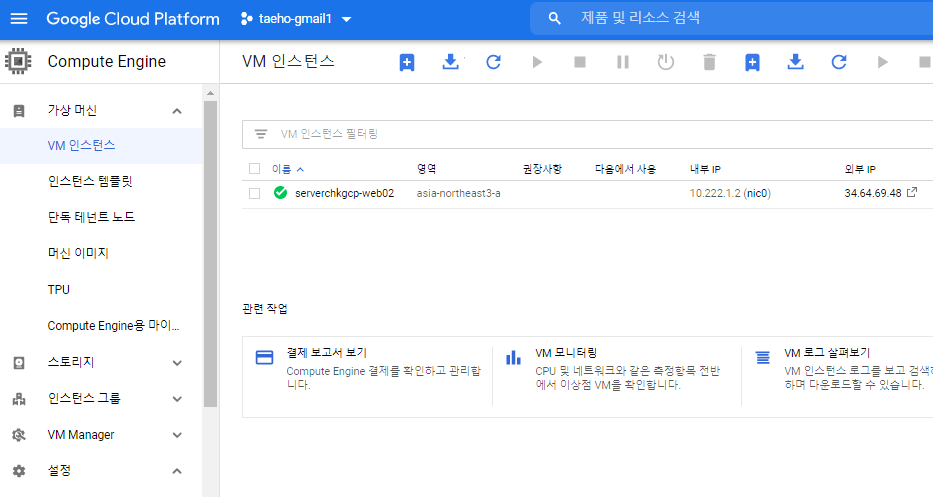This screenshot has width=933, height=497.
Task: Click the log lines icon
Action: click(762, 357)
